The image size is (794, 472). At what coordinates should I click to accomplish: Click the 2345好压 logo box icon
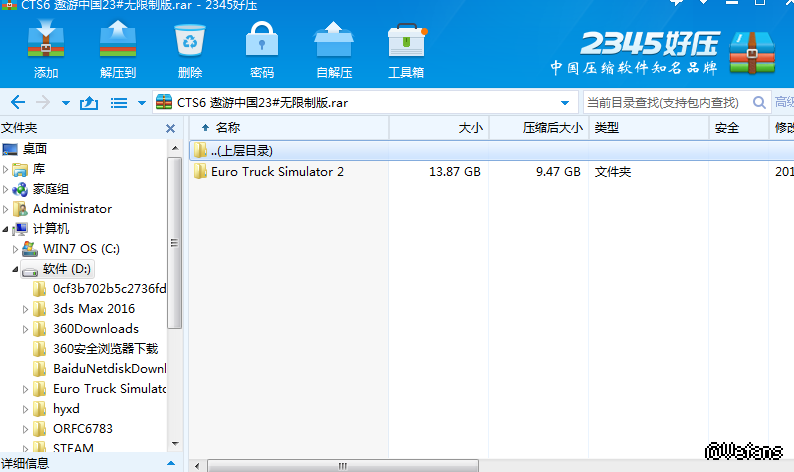tap(752, 53)
